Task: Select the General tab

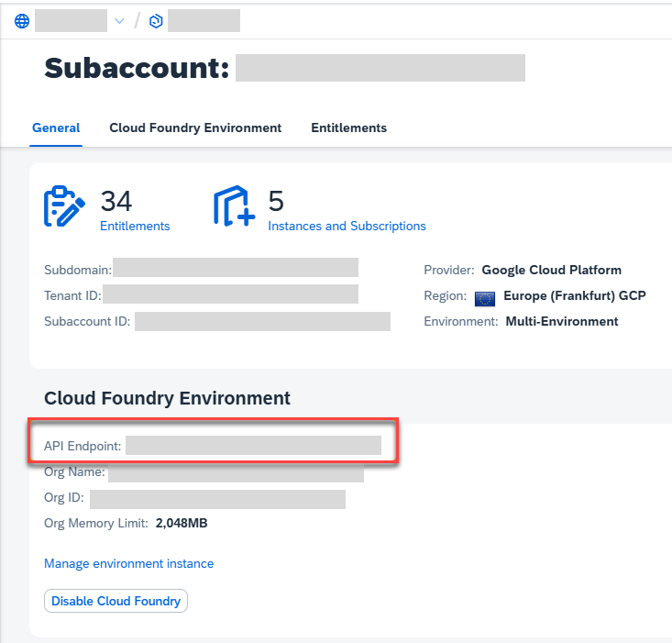Action: pyautogui.click(x=56, y=127)
